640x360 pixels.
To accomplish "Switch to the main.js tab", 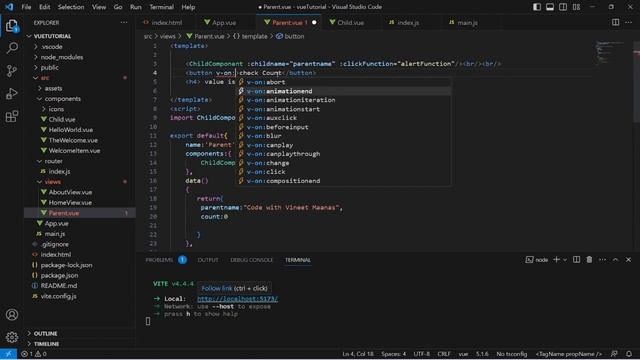I will [467, 23].
